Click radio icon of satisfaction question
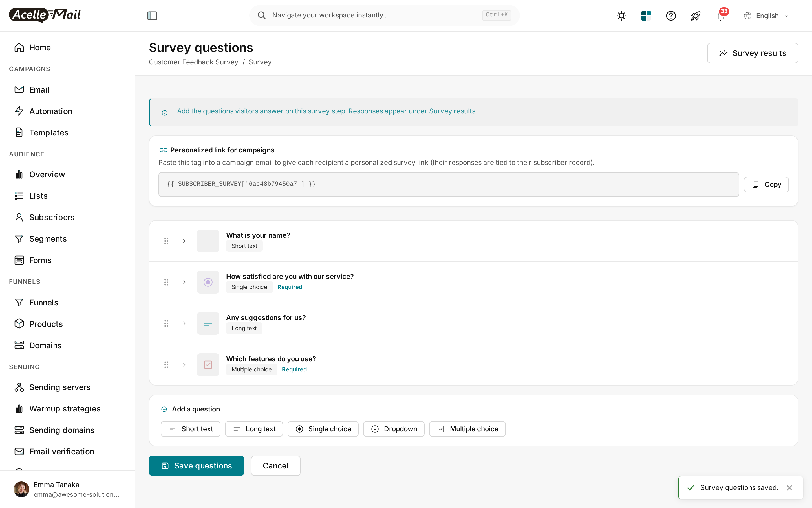Image resolution: width=812 pixels, height=508 pixels. pyautogui.click(x=208, y=282)
